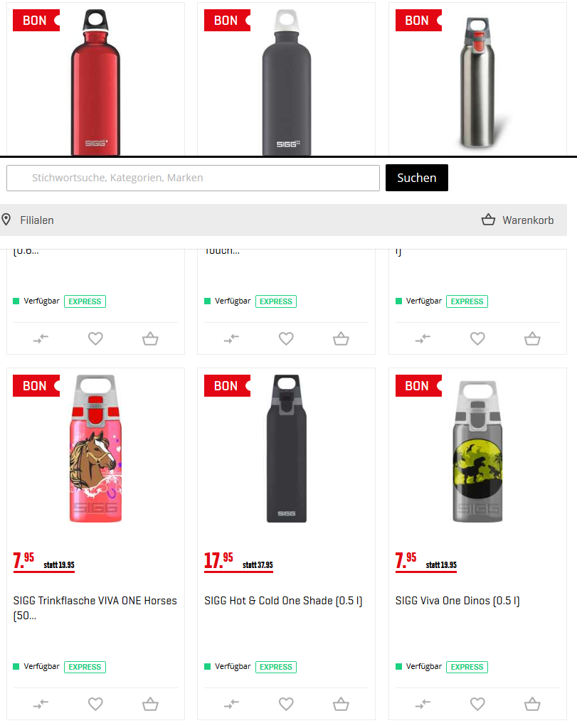Screen dimensions: 577x728
Task: Add Hot & Cold One Shade to basket
Action: pyautogui.click(x=341, y=704)
